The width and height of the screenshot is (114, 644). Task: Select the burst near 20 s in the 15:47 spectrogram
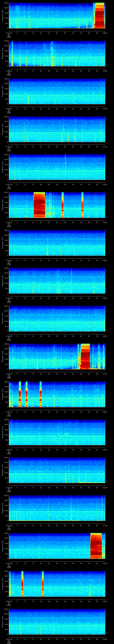[41, 394]
